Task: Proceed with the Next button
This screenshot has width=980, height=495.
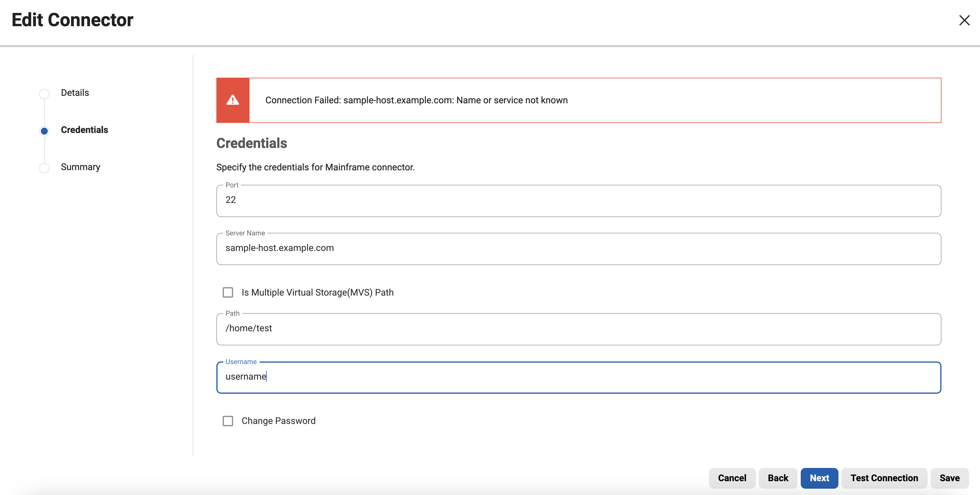Action: pyautogui.click(x=819, y=478)
